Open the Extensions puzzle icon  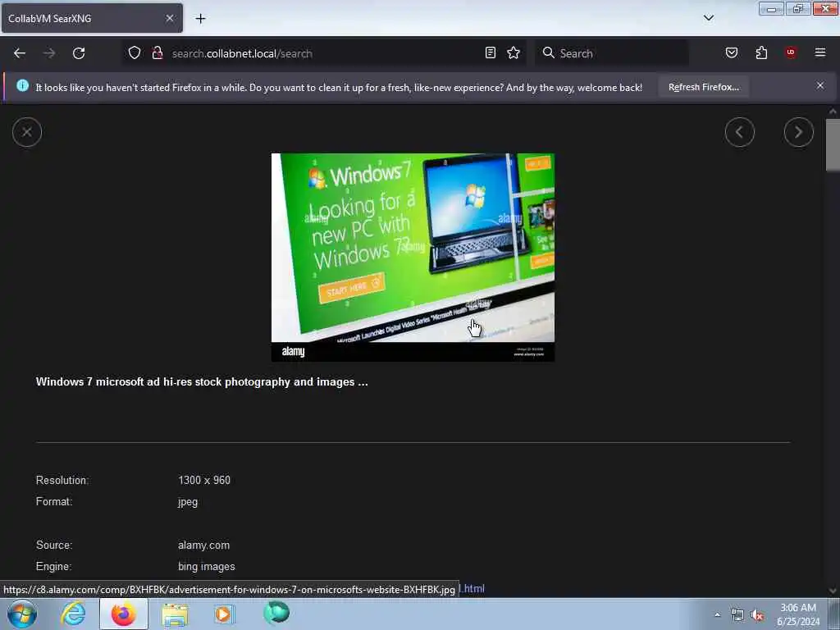(762, 52)
